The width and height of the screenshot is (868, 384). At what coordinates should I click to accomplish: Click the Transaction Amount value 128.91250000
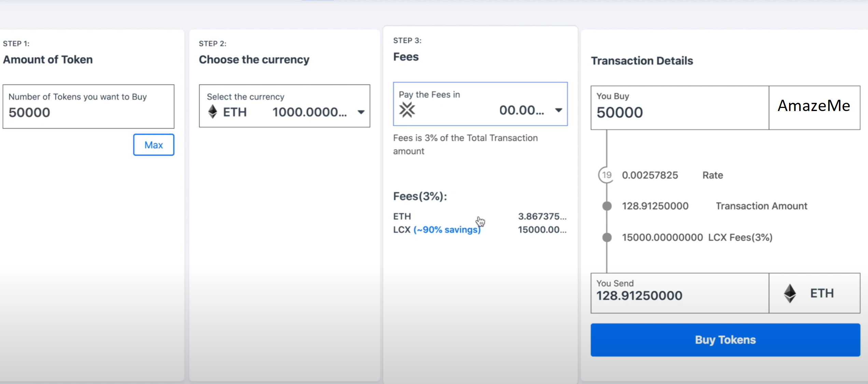[655, 206]
